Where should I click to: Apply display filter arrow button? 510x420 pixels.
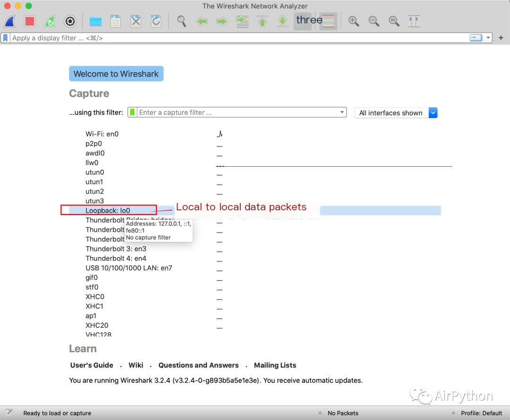[476, 38]
